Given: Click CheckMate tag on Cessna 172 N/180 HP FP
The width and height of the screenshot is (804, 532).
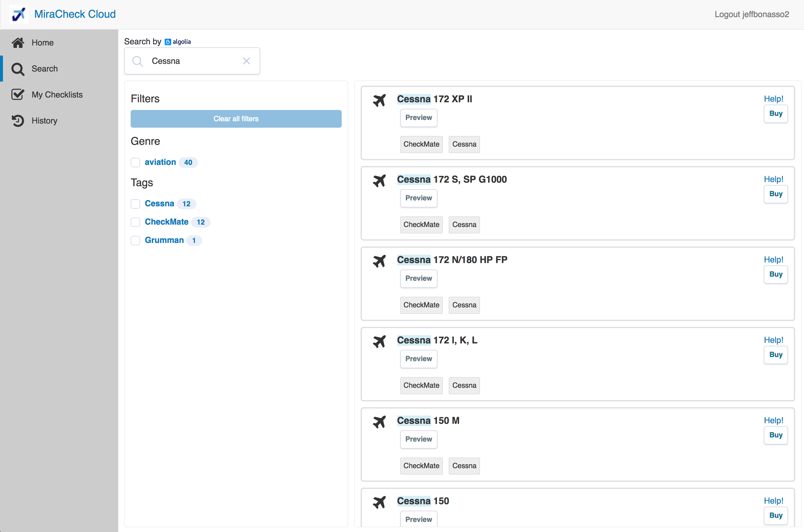Looking at the screenshot, I should [421, 305].
